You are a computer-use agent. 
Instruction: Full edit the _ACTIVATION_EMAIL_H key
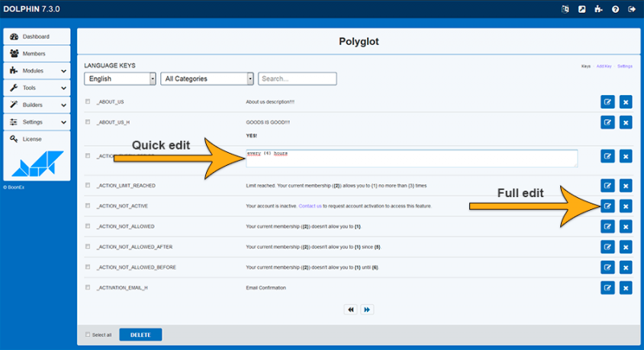pyautogui.click(x=608, y=287)
